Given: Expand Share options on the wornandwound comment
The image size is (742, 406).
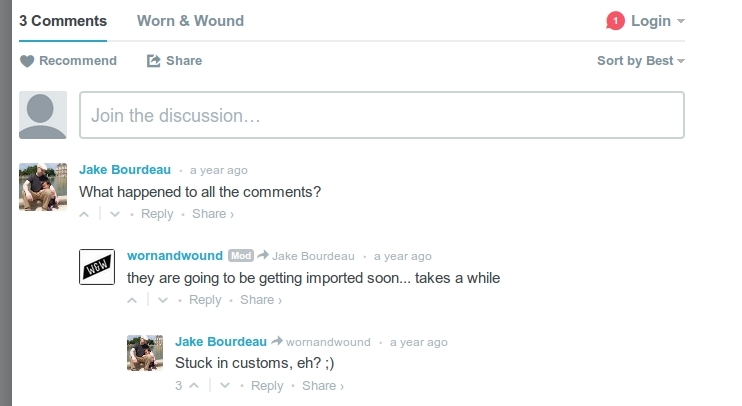Looking at the screenshot, I should click(261, 300).
